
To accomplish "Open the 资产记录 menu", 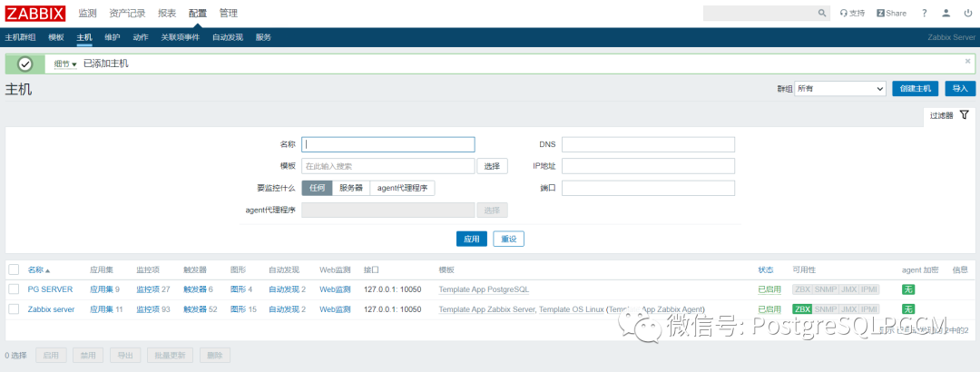I will [x=127, y=13].
